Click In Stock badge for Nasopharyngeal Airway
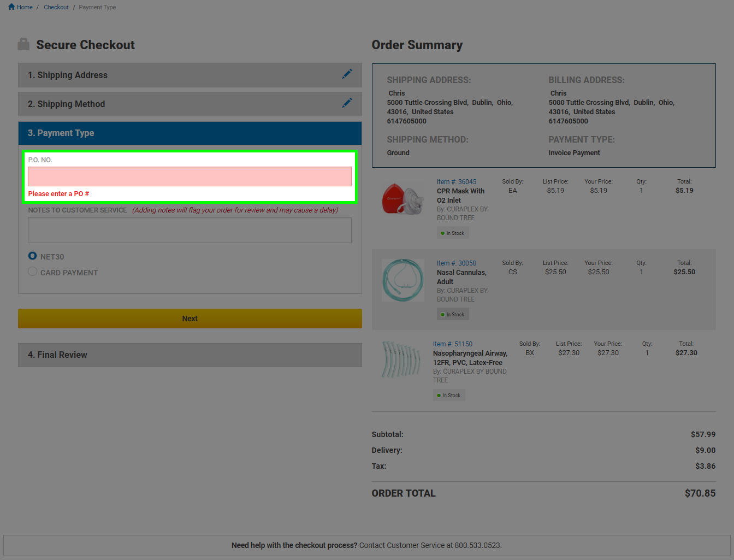This screenshot has height=560, width=734. pos(449,396)
